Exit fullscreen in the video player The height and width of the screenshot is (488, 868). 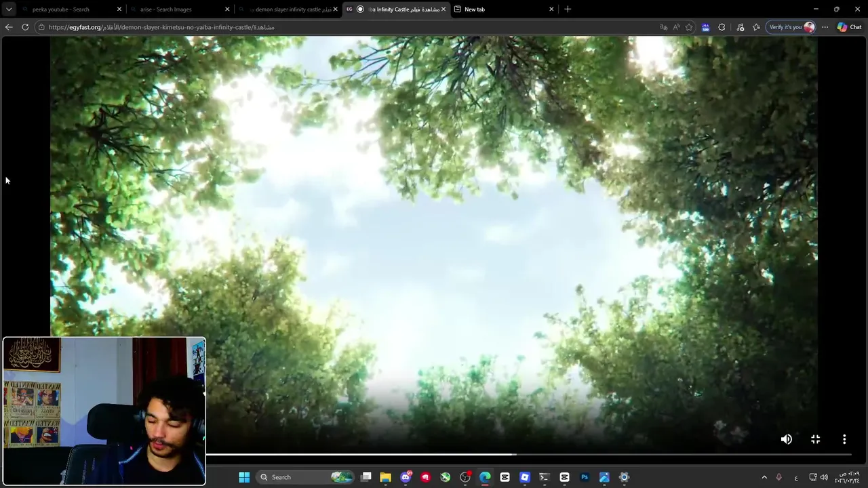pyautogui.click(x=816, y=439)
